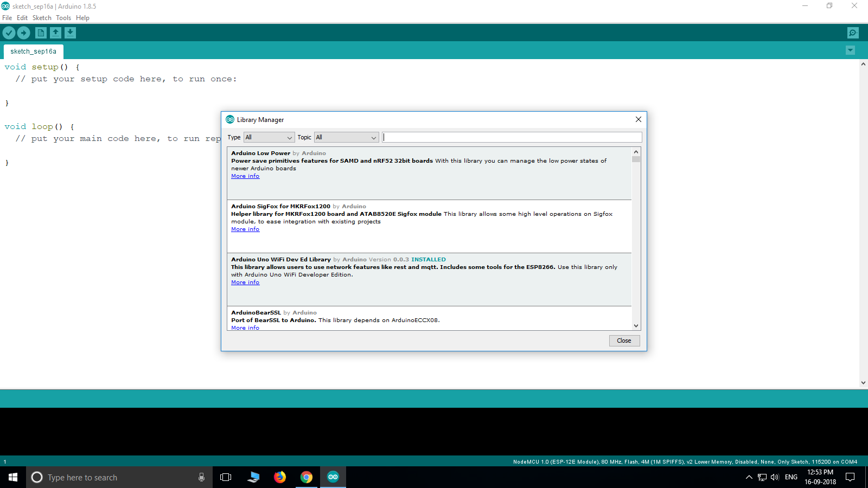Image resolution: width=868 pixels, height=488 pixels.
Task: Save the sketch using the Save icon
Action: [x=71, y=33]
